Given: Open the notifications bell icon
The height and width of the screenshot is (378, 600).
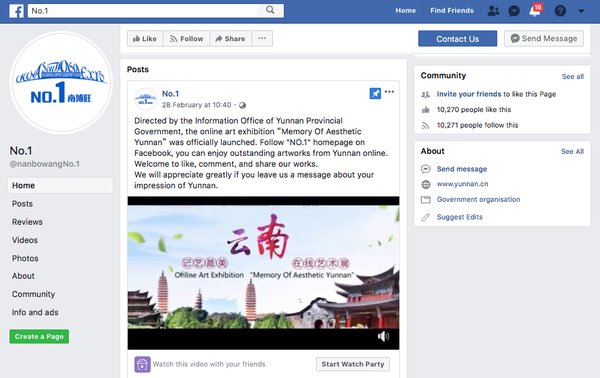Looking at the screenshot, I should (535, 11).
